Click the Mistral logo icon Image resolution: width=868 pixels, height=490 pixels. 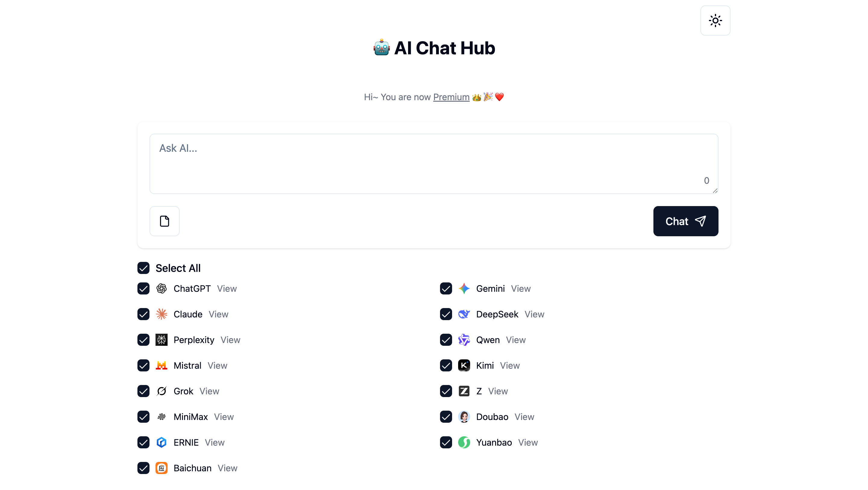162,366
